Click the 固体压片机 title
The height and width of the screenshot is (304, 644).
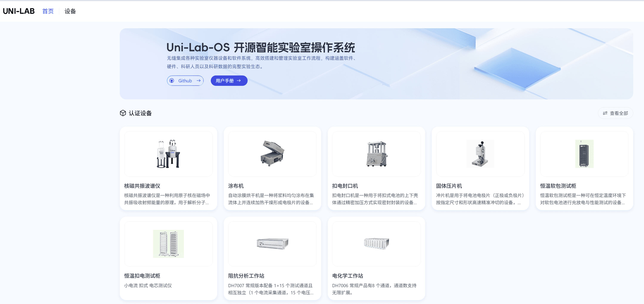coord(449,186)
